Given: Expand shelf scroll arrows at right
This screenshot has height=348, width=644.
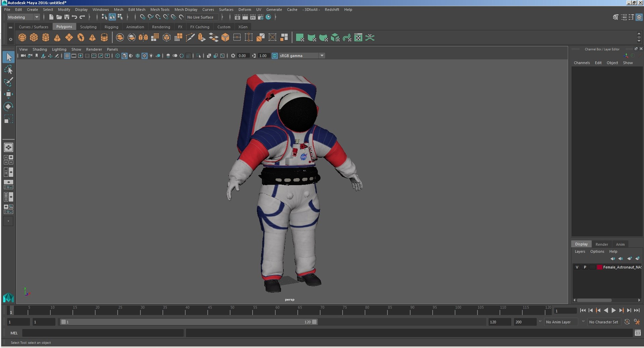Looking at the screenshot, I should point(639,37).
